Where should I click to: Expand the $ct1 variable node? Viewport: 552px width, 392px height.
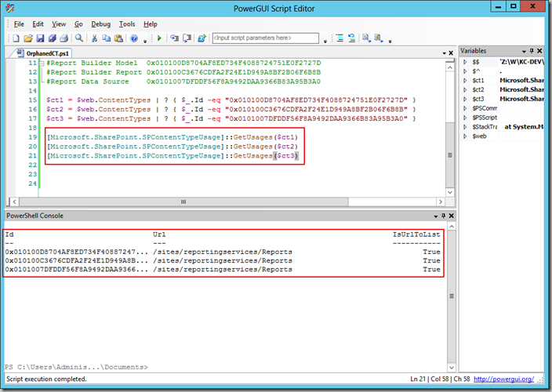pyautogui.click(x=465, y=81)
